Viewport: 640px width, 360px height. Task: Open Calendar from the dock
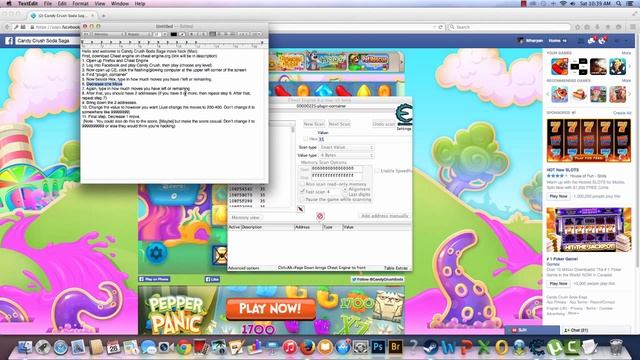(x=113, y=347)
